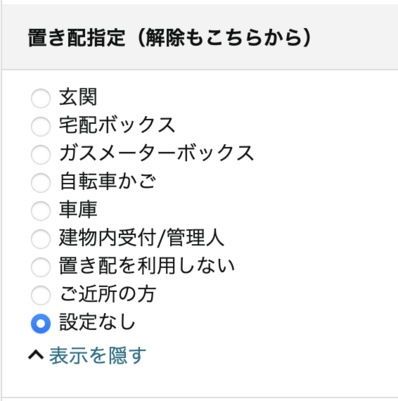This screenshot has height=401, width=398.
Task: Choose the ご近所の方 radio button
Action: pos(41,295)
